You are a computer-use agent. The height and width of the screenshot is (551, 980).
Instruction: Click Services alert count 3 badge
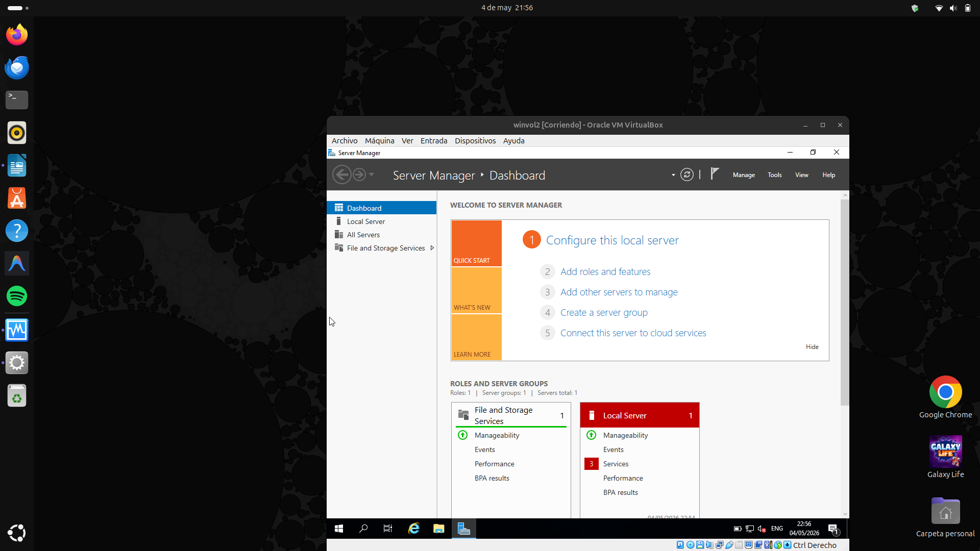(x=591, y=463)
